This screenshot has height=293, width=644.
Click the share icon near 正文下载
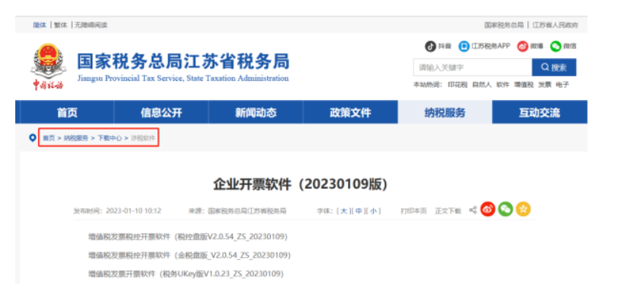(x=473, y=210)
